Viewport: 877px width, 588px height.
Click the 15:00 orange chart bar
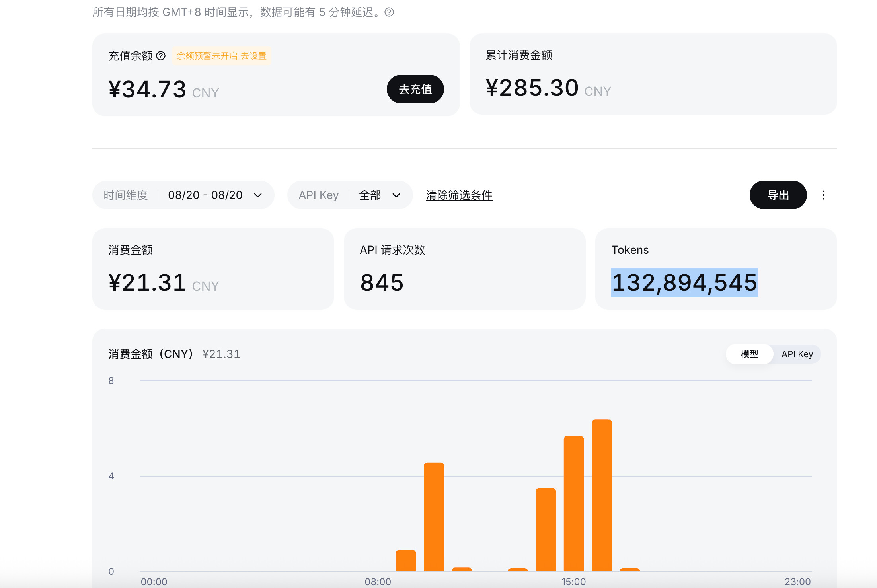pyautogui.click(x=574, y=504)
